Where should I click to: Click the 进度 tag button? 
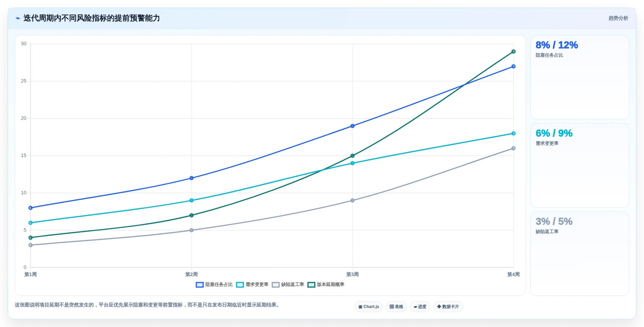coord(420,307)
